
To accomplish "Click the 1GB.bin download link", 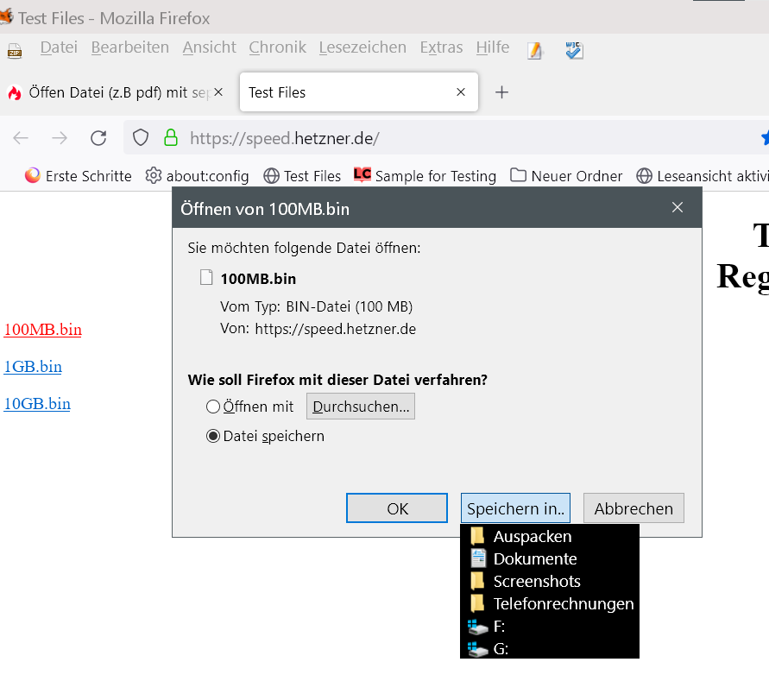I will [x=33, y=367].
